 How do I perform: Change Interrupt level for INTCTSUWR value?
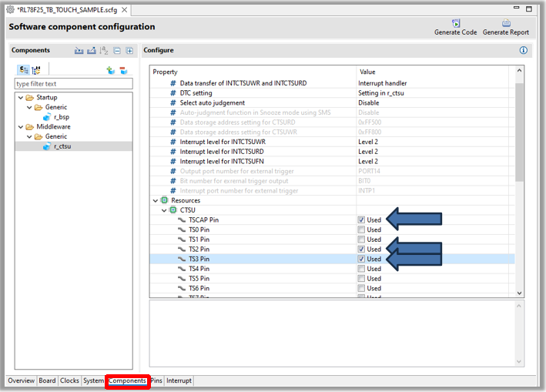(x=432, y=142)
